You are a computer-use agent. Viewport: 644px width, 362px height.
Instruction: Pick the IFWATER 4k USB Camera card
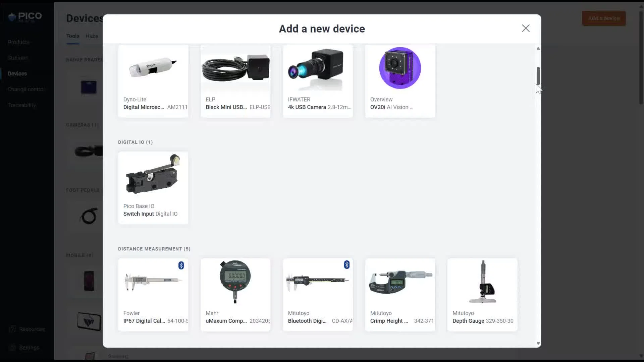click(x=318, y=81)
